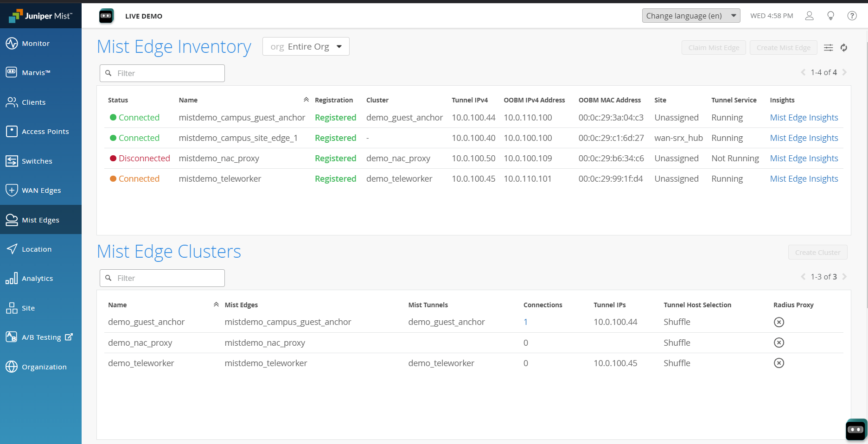Image resolution: width=868 pixels, height=444 pixels.
Task: Sort inventory by Name column arrow
Action: (306, 100)
